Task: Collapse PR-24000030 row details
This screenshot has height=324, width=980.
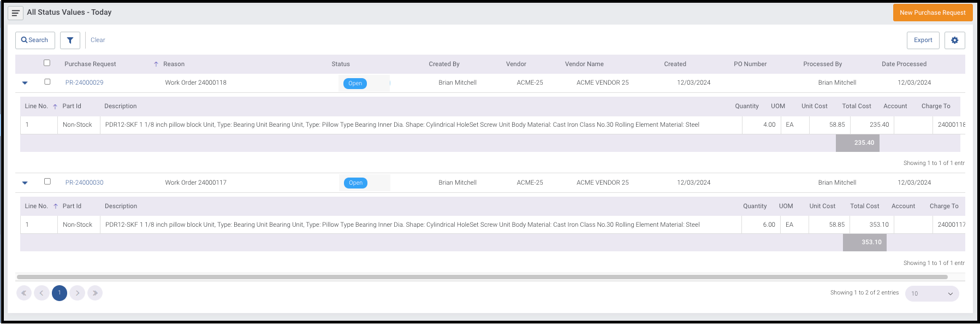Action: pos(25,183)
